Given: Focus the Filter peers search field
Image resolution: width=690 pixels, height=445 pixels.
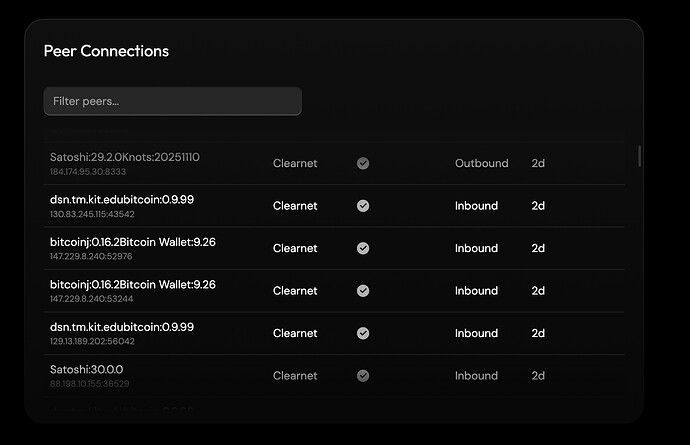Looking at the screenshot, I should coord(172,101).
